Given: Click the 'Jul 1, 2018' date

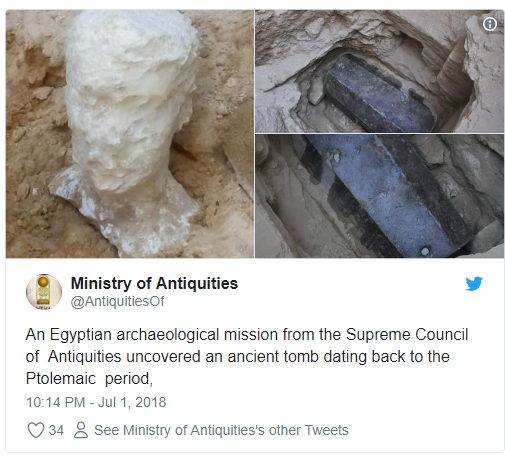Looking at the screenshot, I should pos(132,402).
